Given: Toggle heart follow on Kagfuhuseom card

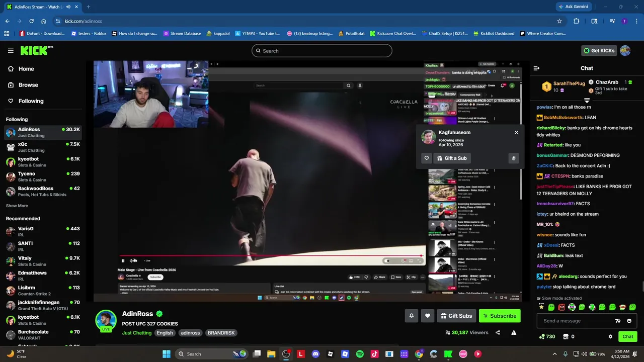Looking at the screenshot, I should 427,158.
